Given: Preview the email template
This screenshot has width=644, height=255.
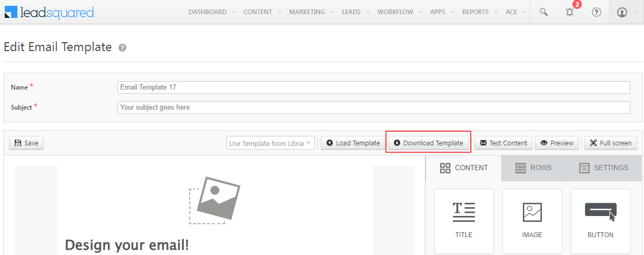Looking at the screenshot, I should 557,143.
